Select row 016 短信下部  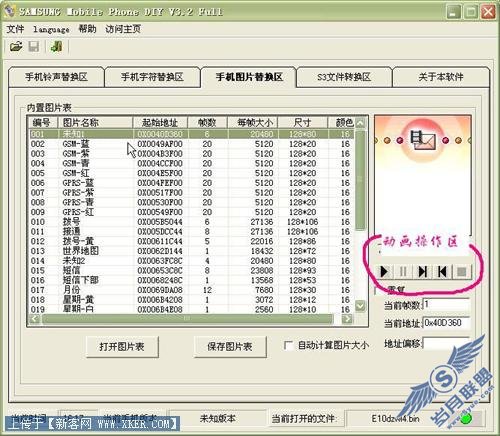191,280
